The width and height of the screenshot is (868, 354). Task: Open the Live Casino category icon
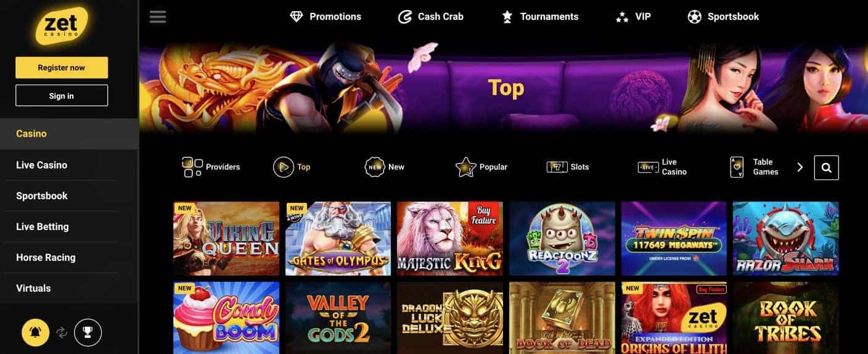coord(648,167)
